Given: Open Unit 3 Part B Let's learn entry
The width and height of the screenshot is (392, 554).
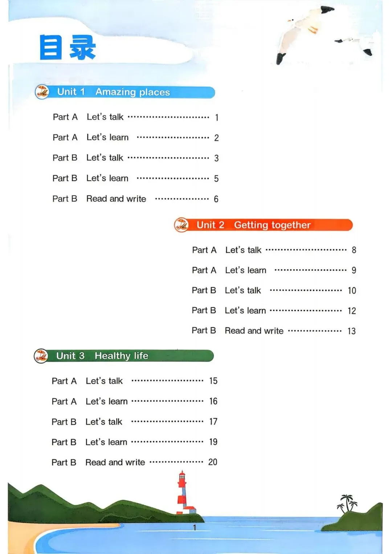Looking at the screenshot, I should tap(135, 442).
